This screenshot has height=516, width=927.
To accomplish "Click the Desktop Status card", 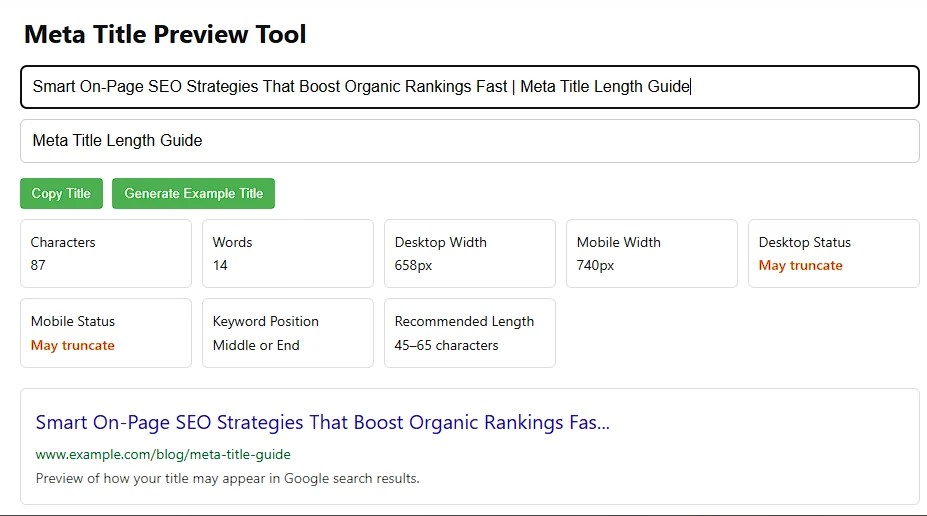I will pyautogui.click(x=834, y=254).
